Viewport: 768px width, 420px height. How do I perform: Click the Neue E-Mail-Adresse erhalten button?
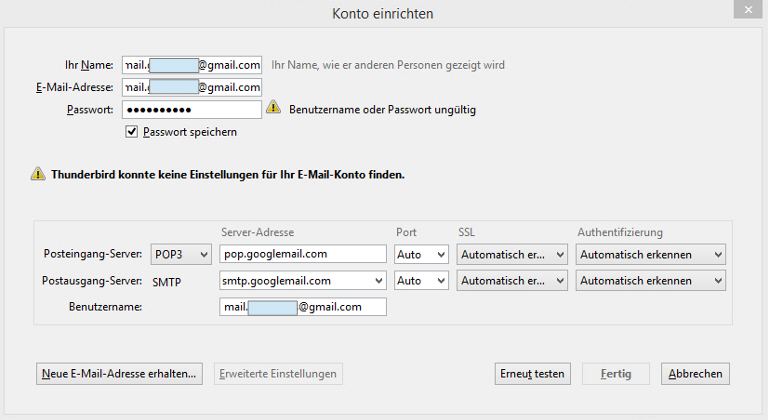pos(119,374)
